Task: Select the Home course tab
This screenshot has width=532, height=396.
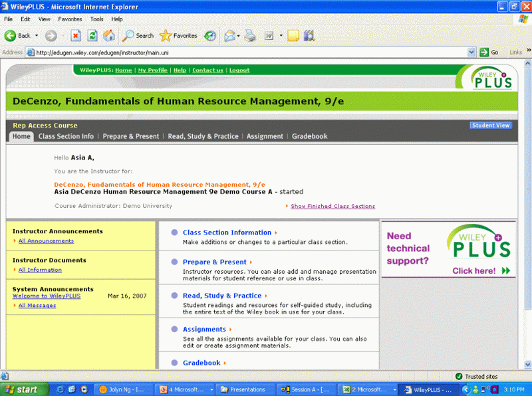Action: click(x=21, y=136)
